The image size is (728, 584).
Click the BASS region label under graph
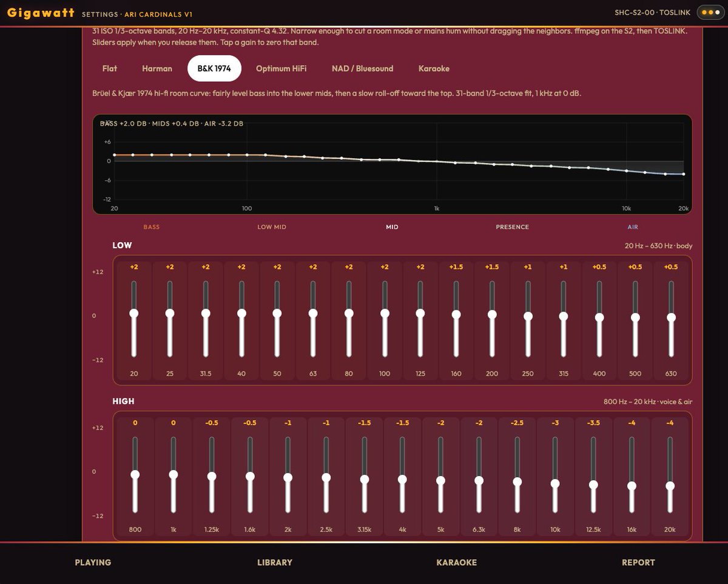tap(152, 227)
